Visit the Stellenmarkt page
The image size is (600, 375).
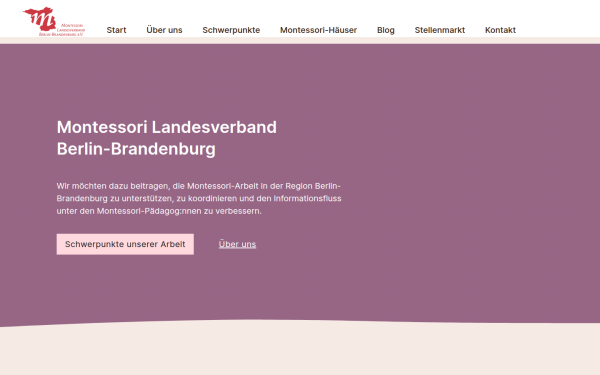[440, 30]
